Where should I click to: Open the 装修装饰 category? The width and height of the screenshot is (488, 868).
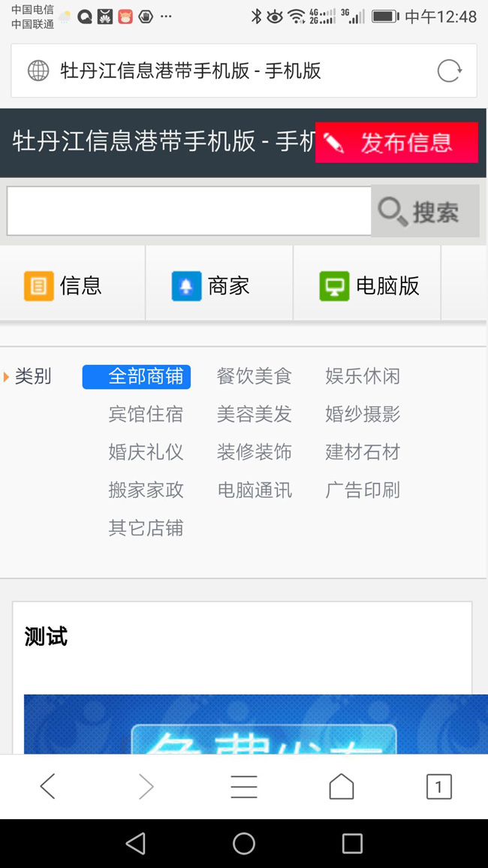coord(254,452)
